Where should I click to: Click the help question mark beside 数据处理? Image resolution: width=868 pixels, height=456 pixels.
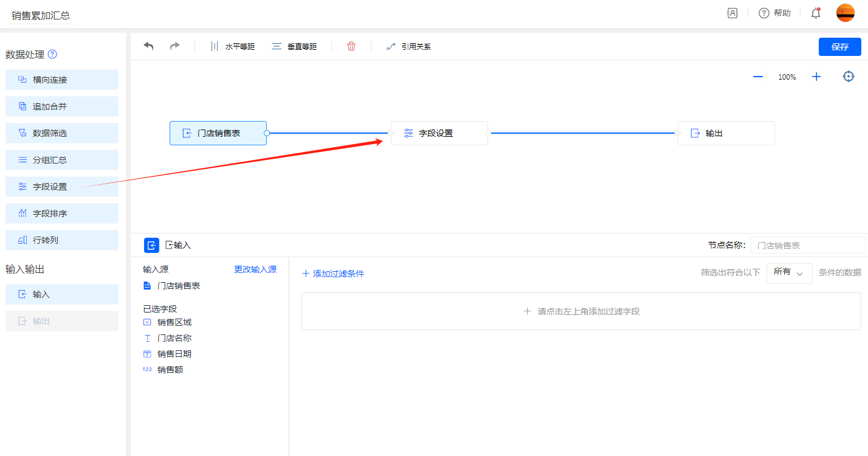(52, 54)
